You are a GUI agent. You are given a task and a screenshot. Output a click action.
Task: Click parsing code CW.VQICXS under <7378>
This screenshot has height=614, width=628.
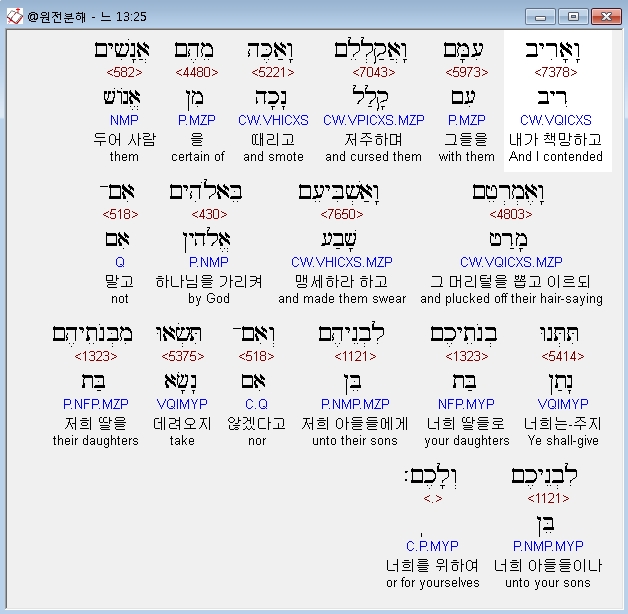click(556, 120)
